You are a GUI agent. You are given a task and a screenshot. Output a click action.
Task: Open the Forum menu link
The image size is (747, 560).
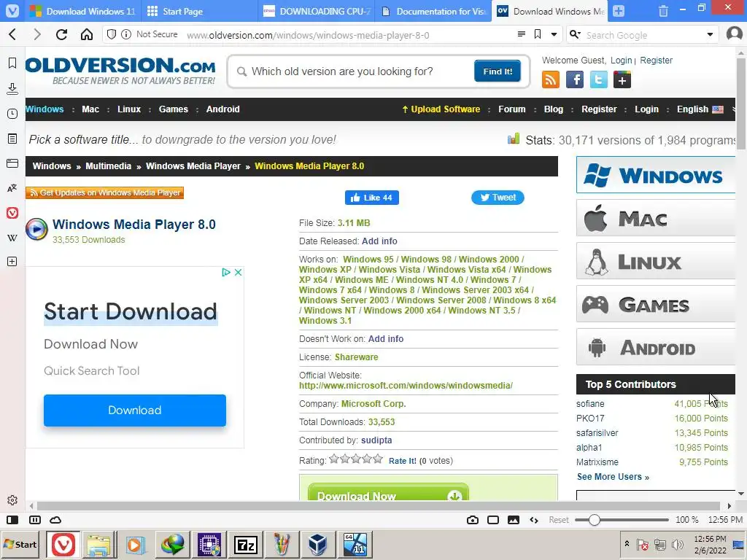[x=511, y=109]
